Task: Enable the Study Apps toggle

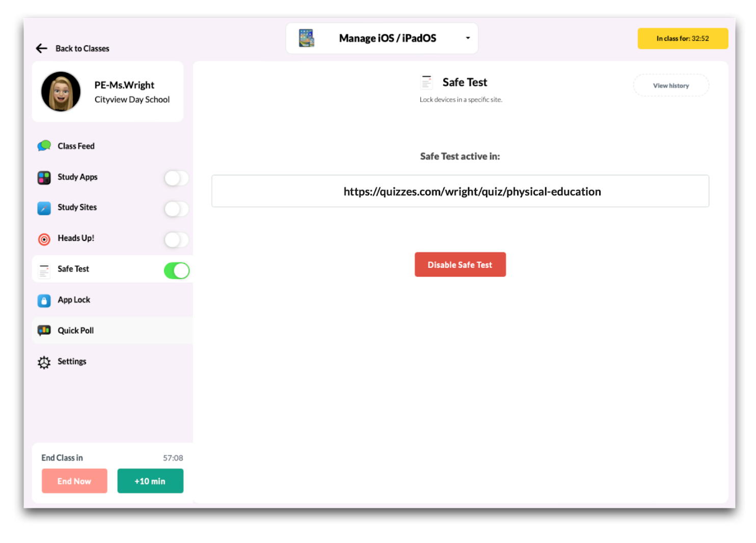Action: (x=176, y=178)
